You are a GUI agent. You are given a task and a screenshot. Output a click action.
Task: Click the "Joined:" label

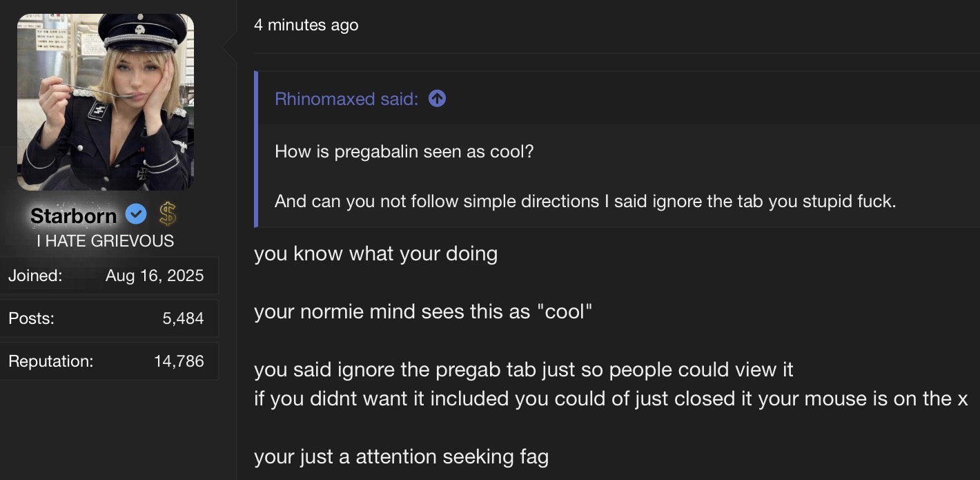pyautogui.click(x=35, y=276)
